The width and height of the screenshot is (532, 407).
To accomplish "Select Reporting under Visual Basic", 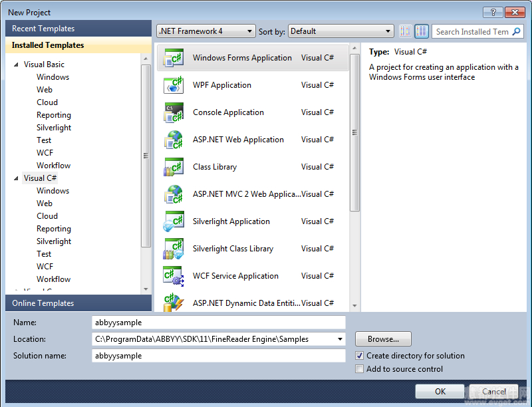I will [x=54, y=115].
